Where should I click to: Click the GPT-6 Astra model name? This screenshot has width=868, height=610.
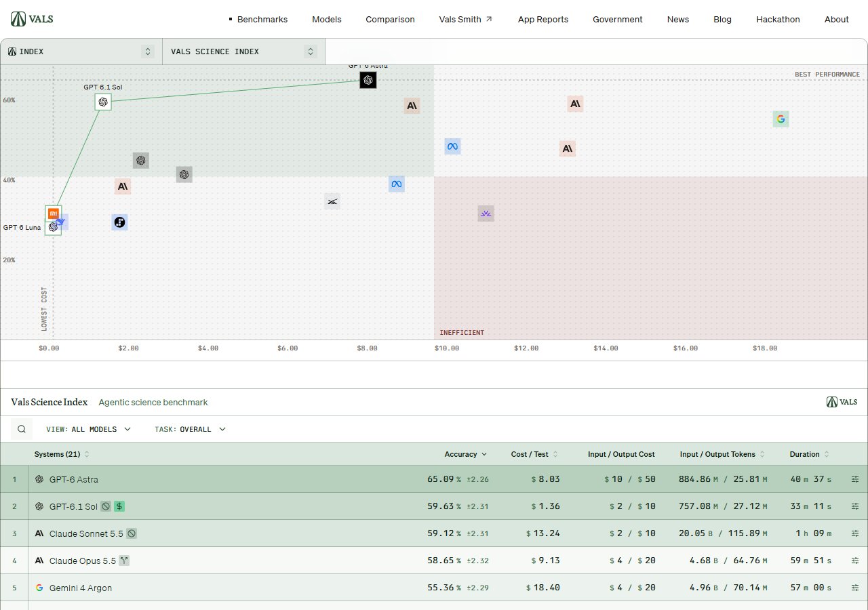coord(74,479)
